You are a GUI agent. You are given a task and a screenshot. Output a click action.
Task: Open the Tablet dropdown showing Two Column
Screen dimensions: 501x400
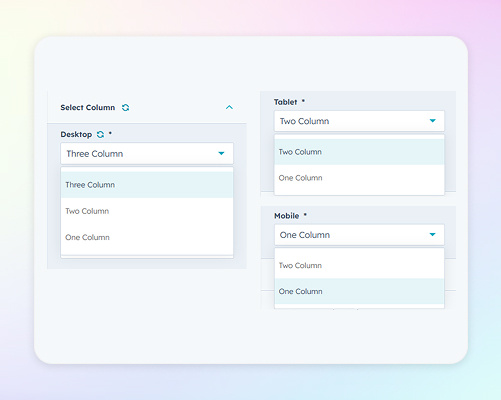pyautogui.click(x=359, y=121)
